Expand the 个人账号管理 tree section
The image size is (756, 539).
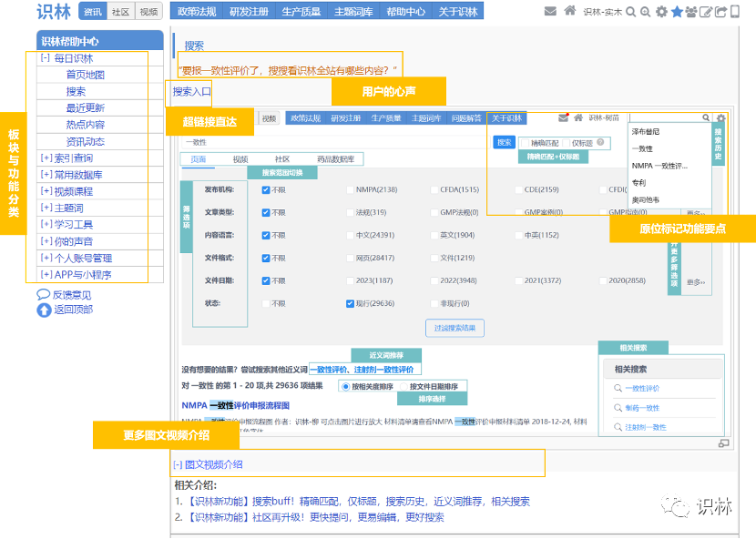coord(46,258)
